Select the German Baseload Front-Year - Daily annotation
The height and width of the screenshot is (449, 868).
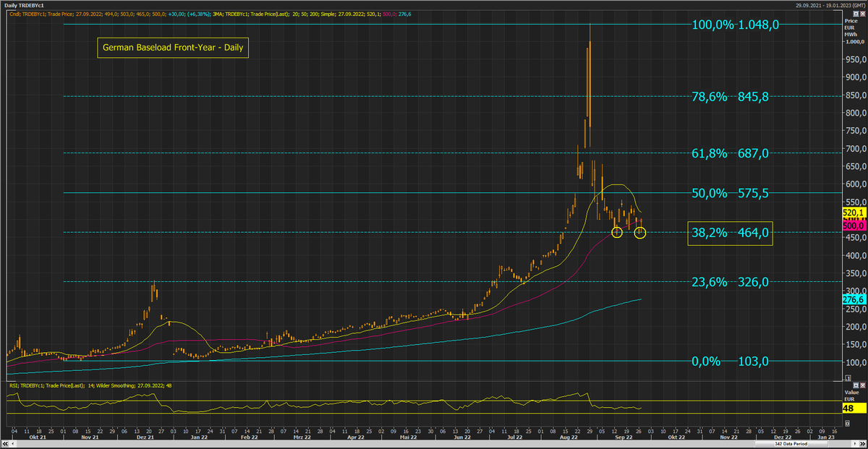pos(172,48)
